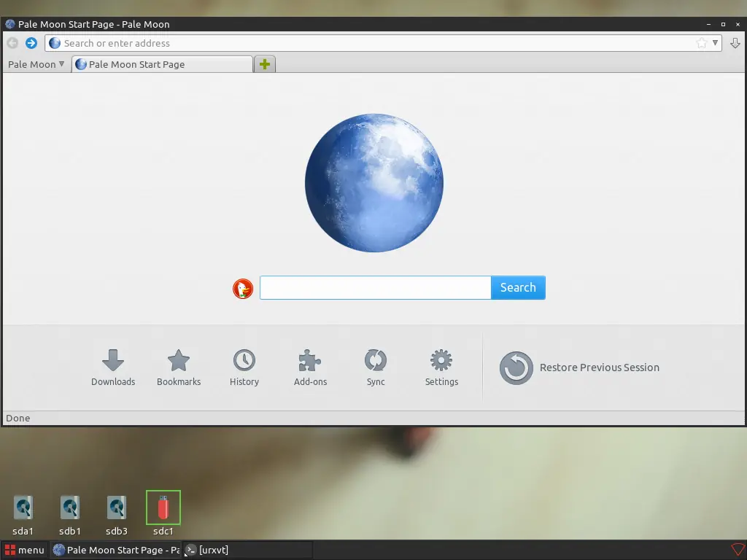
Task: Open Downloads from the start page
Action: click(x=113, y=367)
